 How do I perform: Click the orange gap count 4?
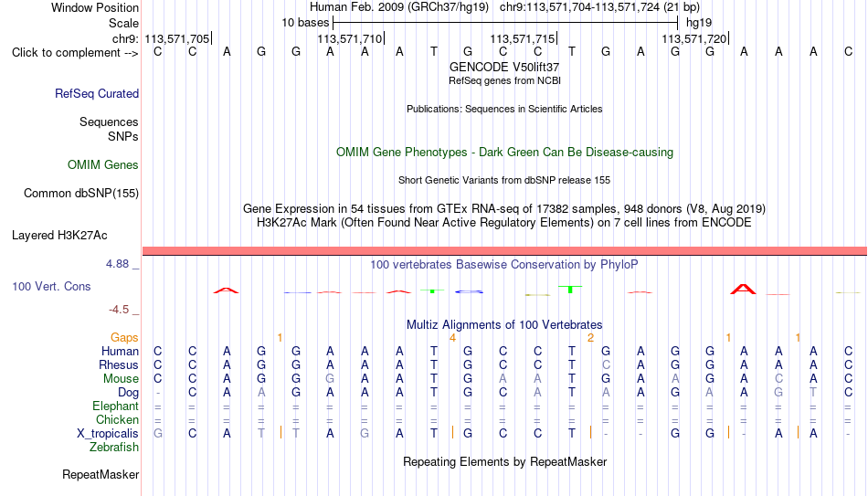coord(452,338)
